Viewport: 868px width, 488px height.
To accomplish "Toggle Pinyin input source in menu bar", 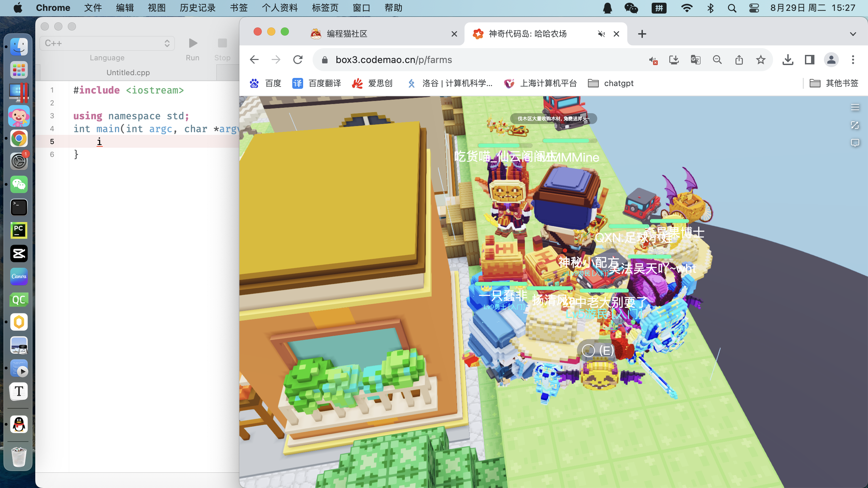I will click(x=659, y=8).
